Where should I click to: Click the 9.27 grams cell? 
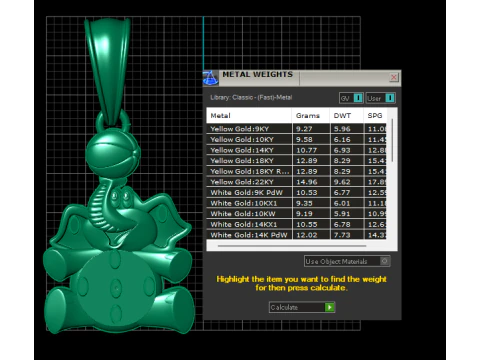[x=311, y=129]
